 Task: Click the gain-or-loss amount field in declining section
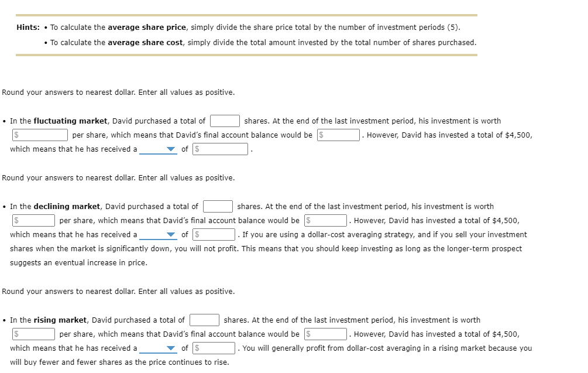pyautogui.click(x=214, y=234)
